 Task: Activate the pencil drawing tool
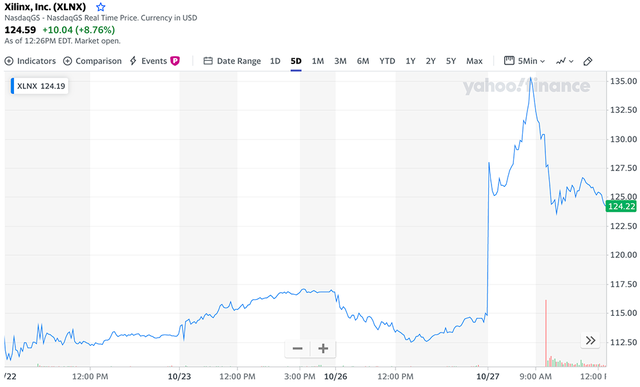click(588, 61)
